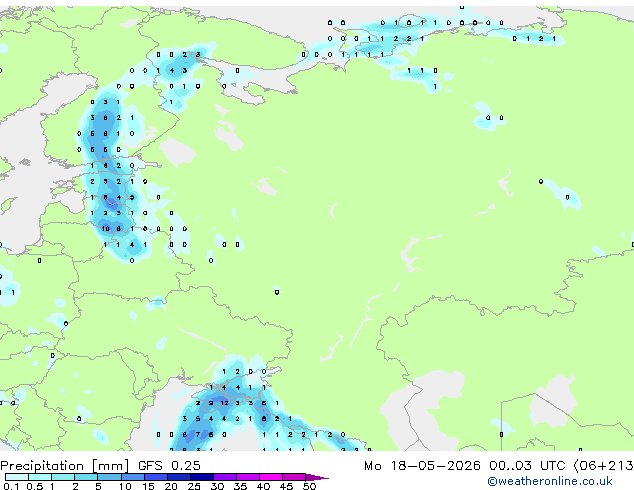
Task: Click the '25' legend scale label
Action: (x=194, y=486)
